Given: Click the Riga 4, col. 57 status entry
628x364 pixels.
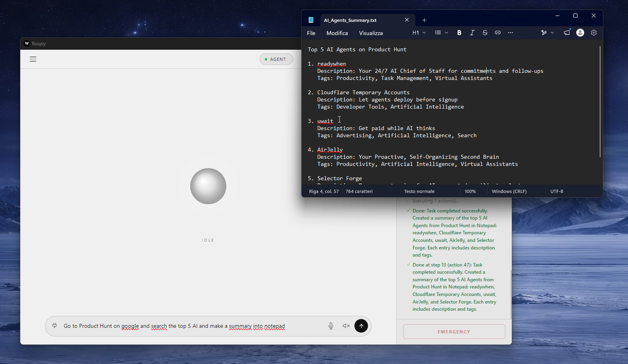Looking at the screenshot, I should tap(324, 191).
